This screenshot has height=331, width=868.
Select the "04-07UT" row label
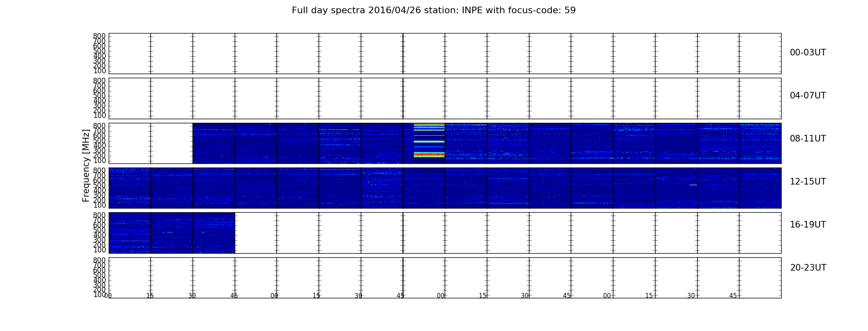tap(808, 96)
